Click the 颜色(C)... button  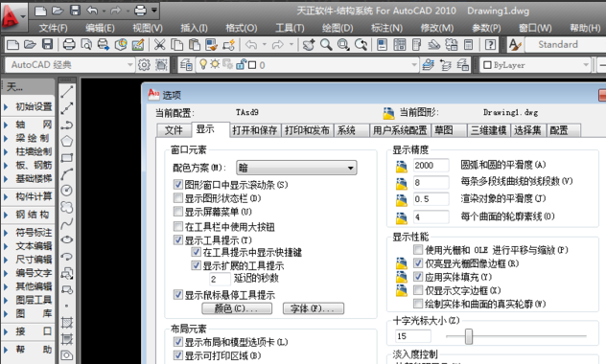[x=237, y=308]
